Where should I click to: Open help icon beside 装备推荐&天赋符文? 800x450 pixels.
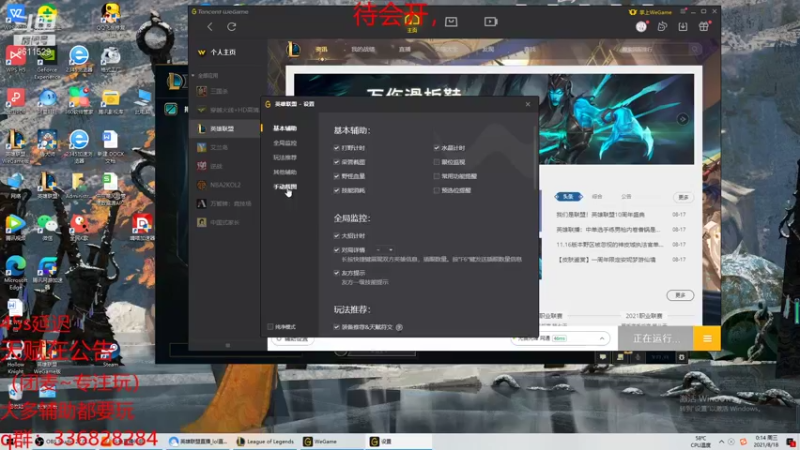399,327
